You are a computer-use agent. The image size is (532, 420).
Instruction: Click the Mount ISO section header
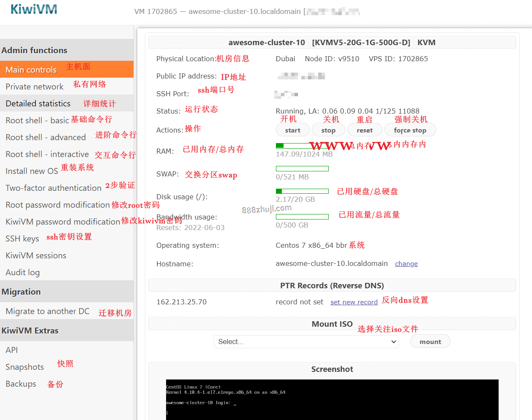332,324
